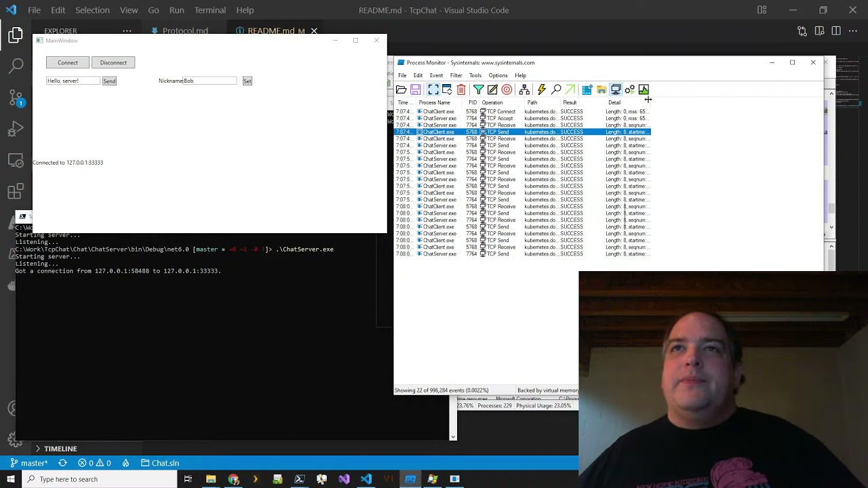Click the green Jump To arrow icon
This screenshot has width=868, height=488.
pos(570,89)
